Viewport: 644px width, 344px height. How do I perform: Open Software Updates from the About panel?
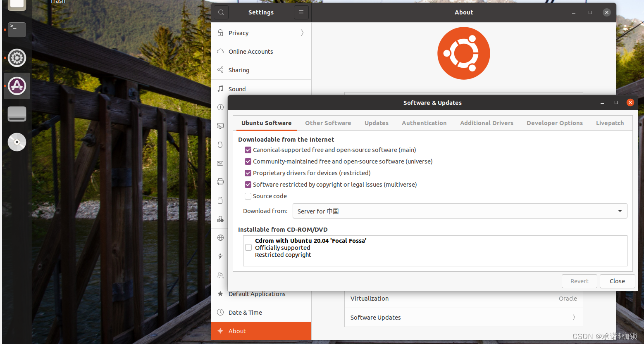463,317
